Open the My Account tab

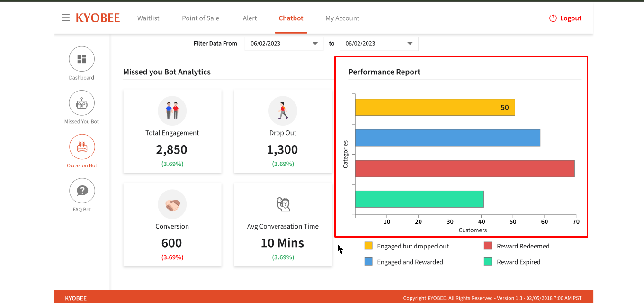[342, 18]
